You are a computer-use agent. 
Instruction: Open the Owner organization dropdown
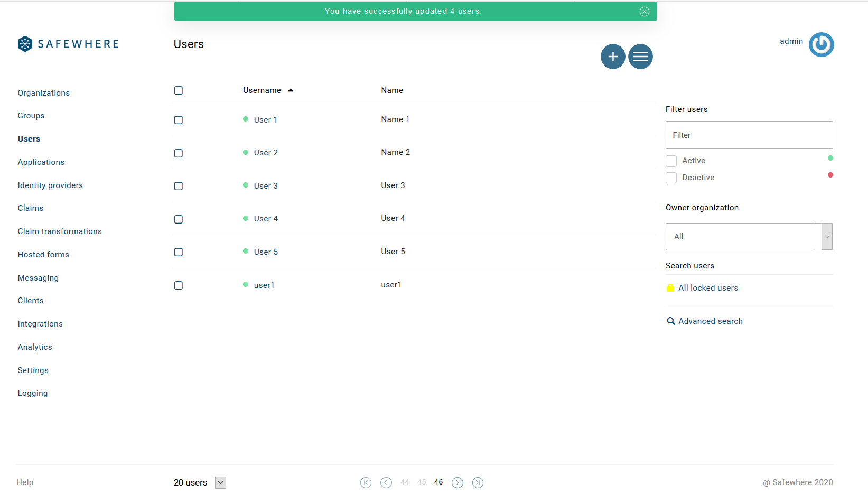(x=826, y=236)
